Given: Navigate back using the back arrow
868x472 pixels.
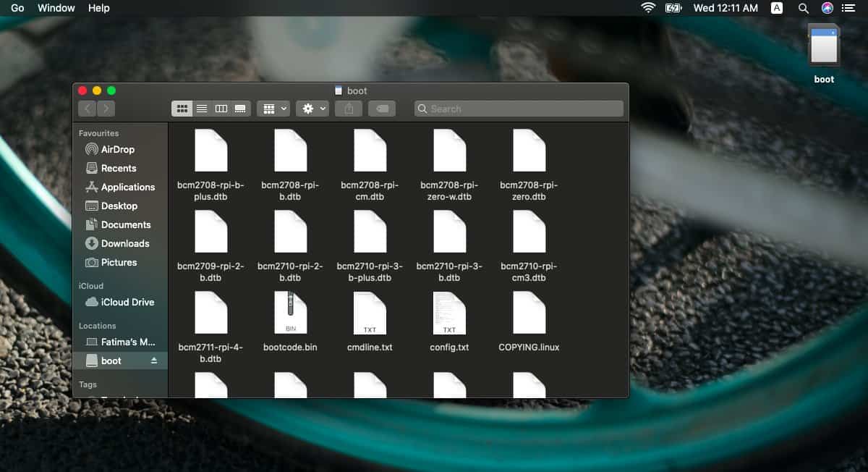Looking at the screenshot, I should (x=88, y=108).
